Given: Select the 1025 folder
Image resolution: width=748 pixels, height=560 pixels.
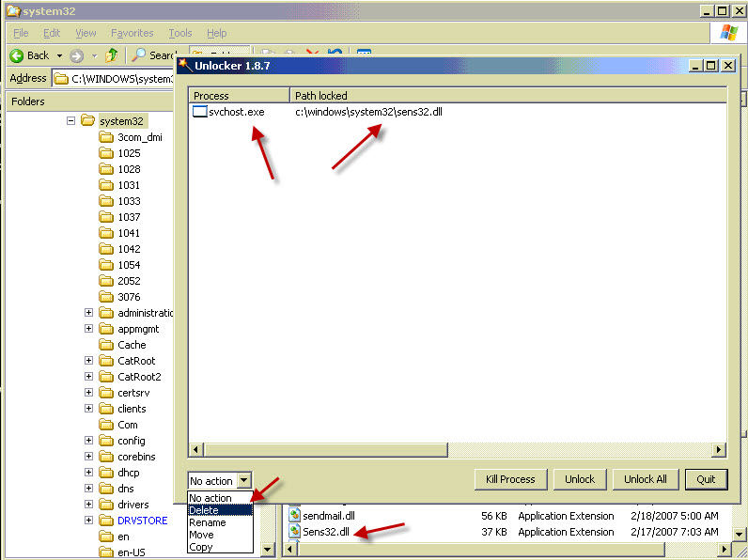Looking at the screenshot, I should click(x=129, y=153).
